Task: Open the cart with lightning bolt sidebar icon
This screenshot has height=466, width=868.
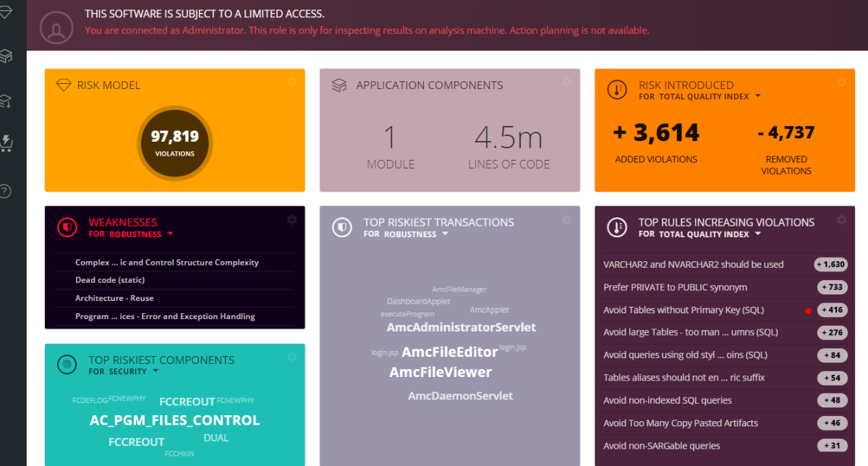Action: pyautogui.click(x=6, y=143)
